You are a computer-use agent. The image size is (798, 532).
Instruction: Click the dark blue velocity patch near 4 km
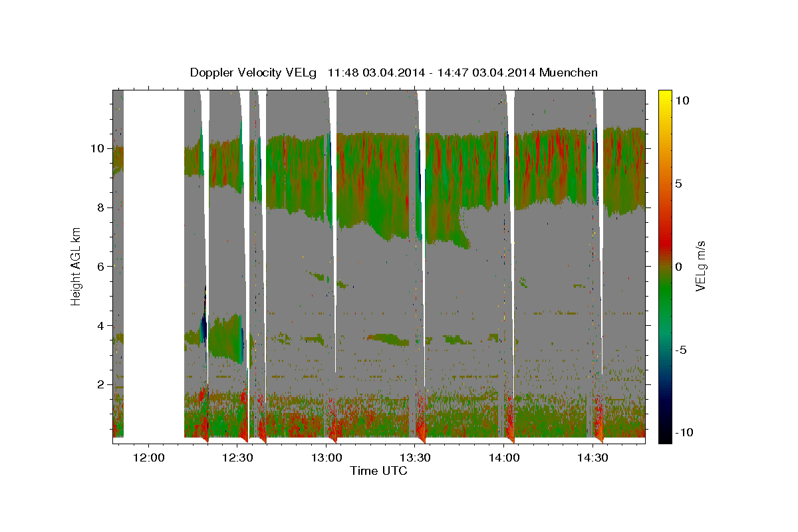(203, 326)
